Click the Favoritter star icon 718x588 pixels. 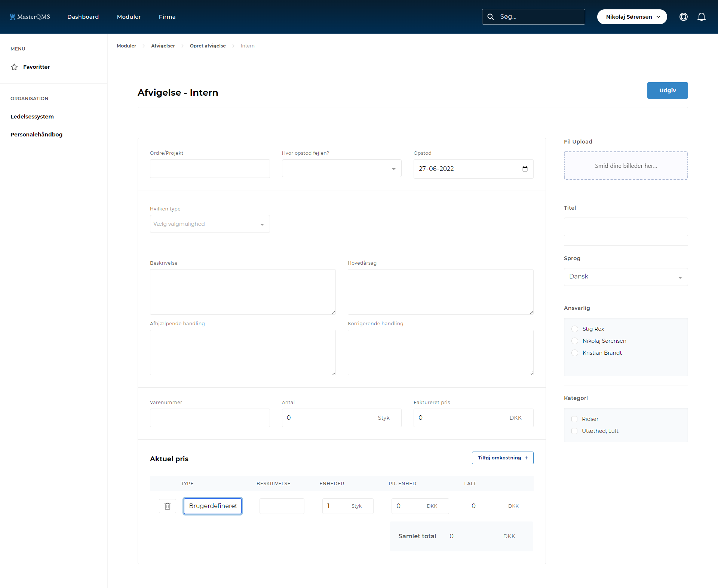coord(14,67)
